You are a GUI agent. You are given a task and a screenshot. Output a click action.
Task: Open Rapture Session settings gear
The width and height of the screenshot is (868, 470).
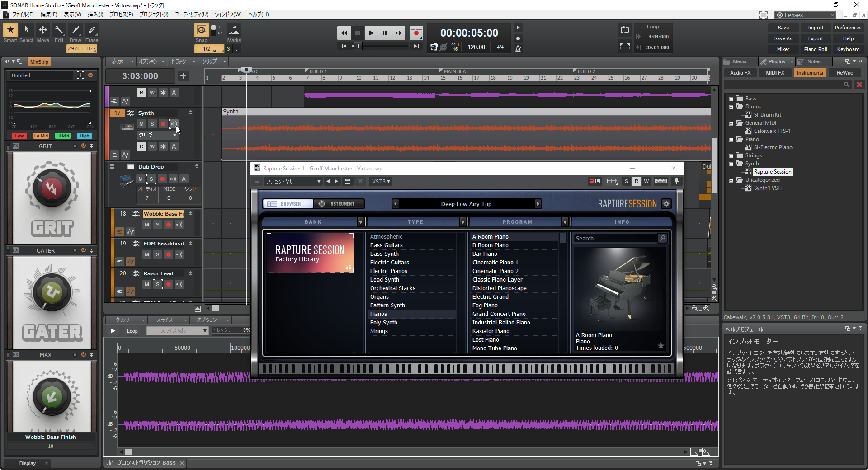pyautogui.click(x=666, y=204)
